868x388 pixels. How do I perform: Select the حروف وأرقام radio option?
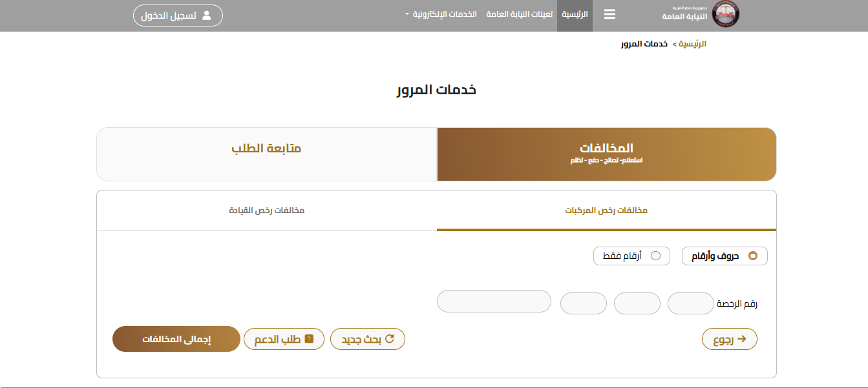[x=752, y=256]
